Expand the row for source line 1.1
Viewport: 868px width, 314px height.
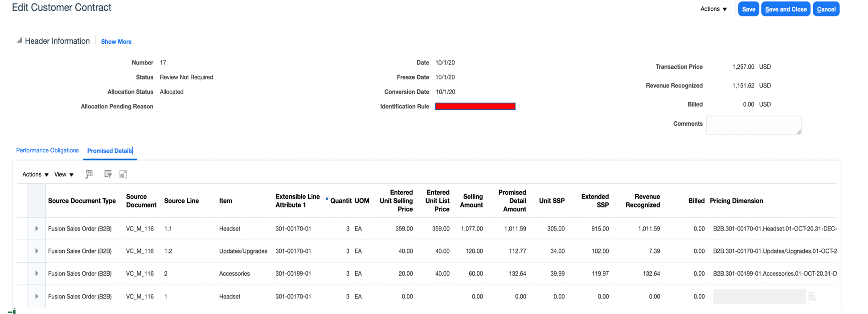click(x=37, y=228)
